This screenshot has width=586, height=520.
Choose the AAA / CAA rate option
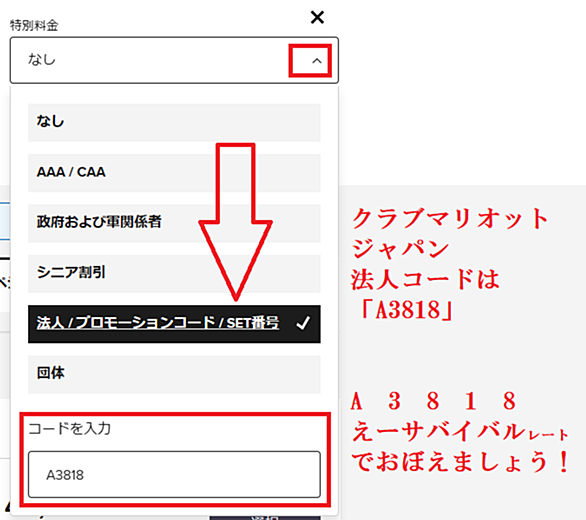(x=174, y=173)
